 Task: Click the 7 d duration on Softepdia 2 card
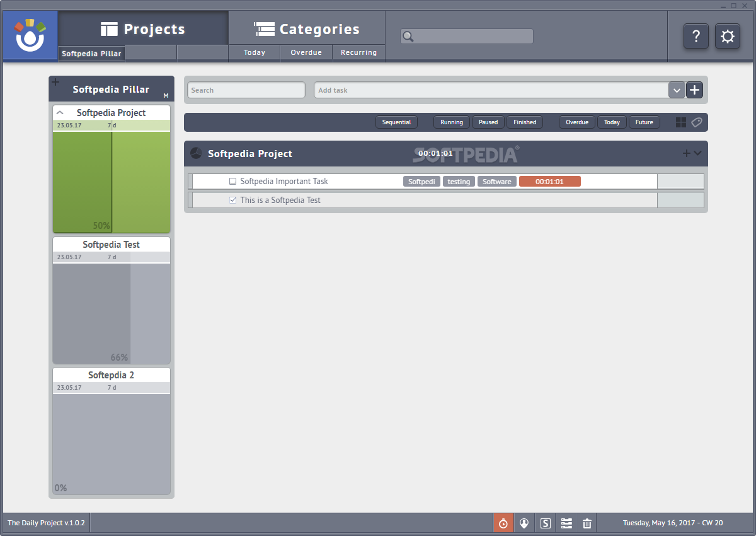pyautogui.click(x=112, y=388)
